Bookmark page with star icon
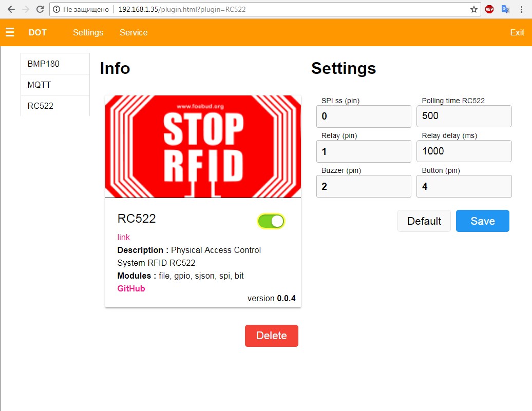 [473, 9]
